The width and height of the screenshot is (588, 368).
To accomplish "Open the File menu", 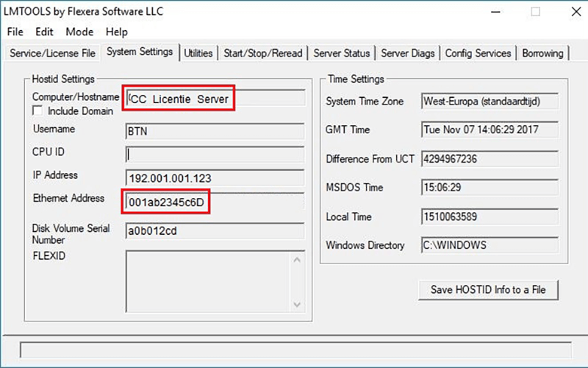I will 15,32.
